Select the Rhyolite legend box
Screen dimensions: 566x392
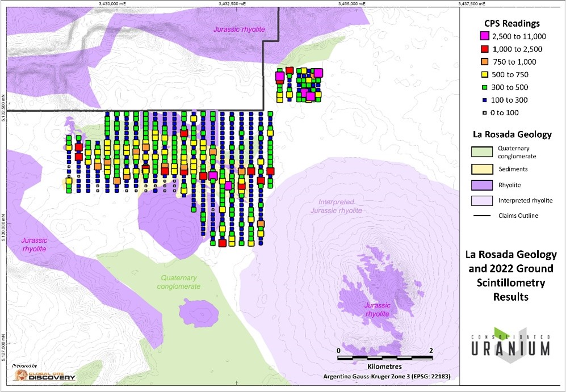click(x=482, y=185)
